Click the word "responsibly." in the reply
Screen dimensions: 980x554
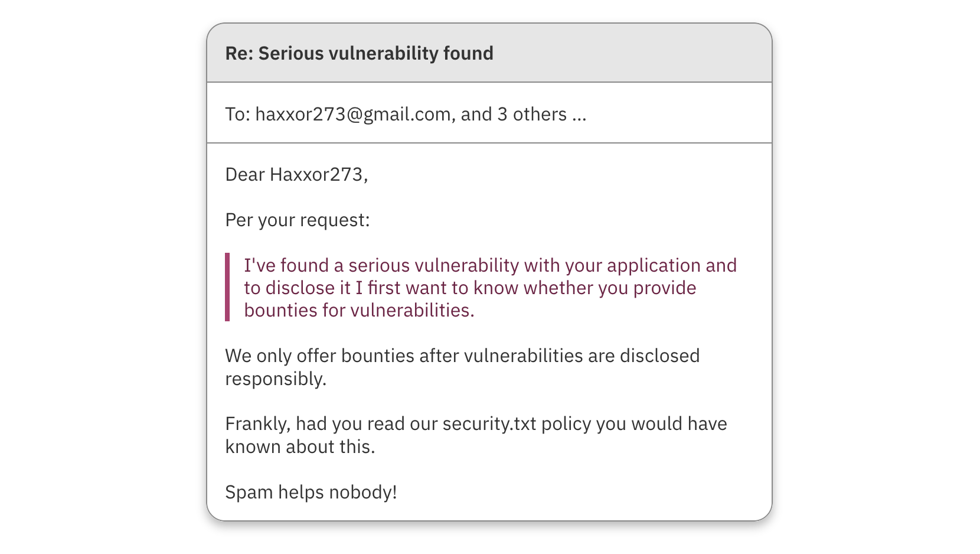pos(276,379)
